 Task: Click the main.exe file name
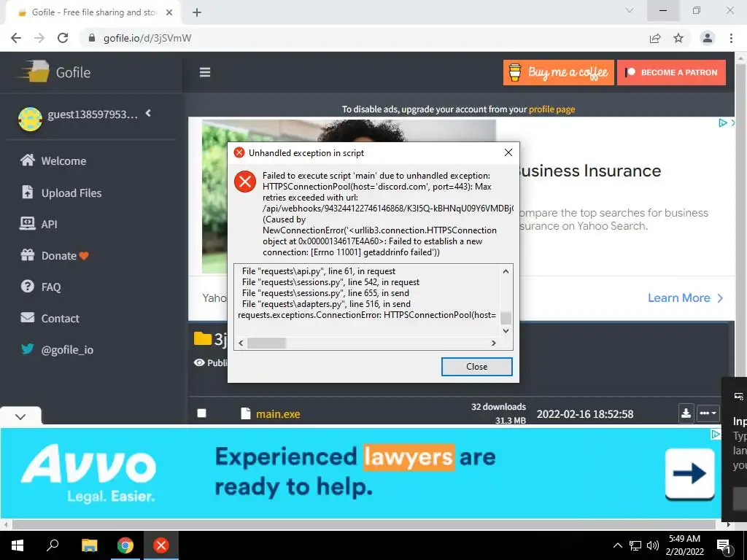(x=278, y=414)
